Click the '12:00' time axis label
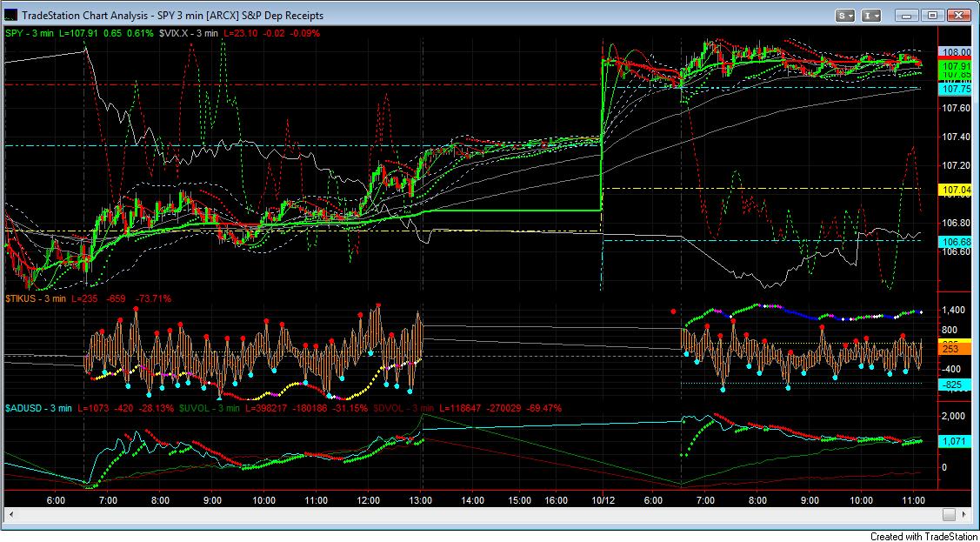 368,500
